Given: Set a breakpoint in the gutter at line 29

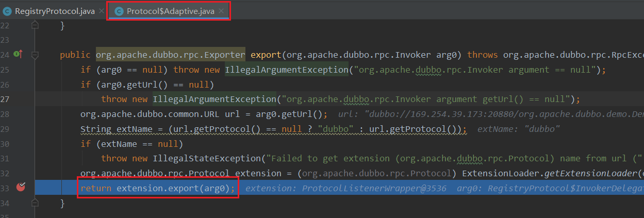Looking at the screenshot, I should pos(21,129).
